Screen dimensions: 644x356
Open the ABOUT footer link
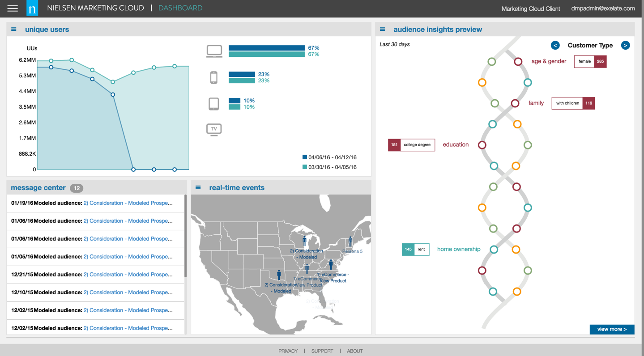tap(354, 351)
